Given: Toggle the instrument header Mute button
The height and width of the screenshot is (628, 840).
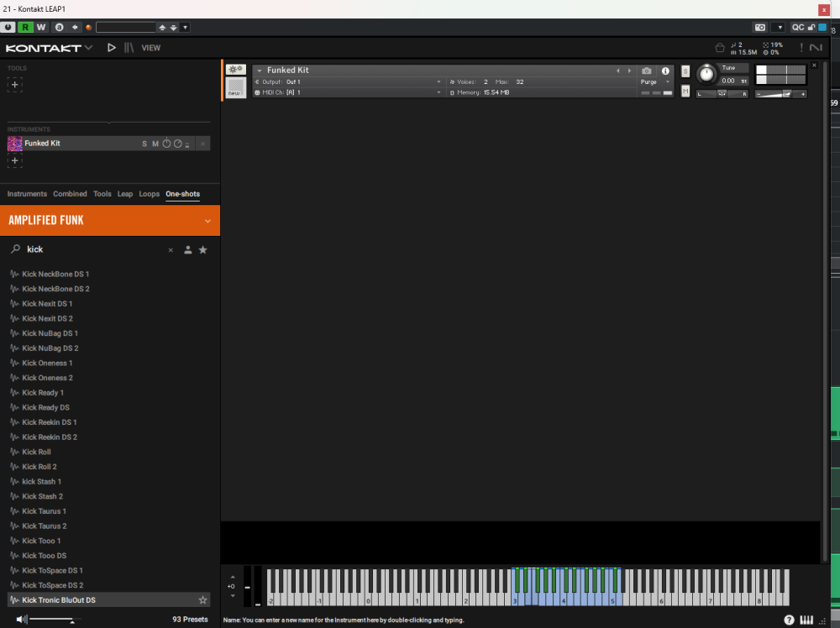Looking at the screenshot, I should pos(685,92).
